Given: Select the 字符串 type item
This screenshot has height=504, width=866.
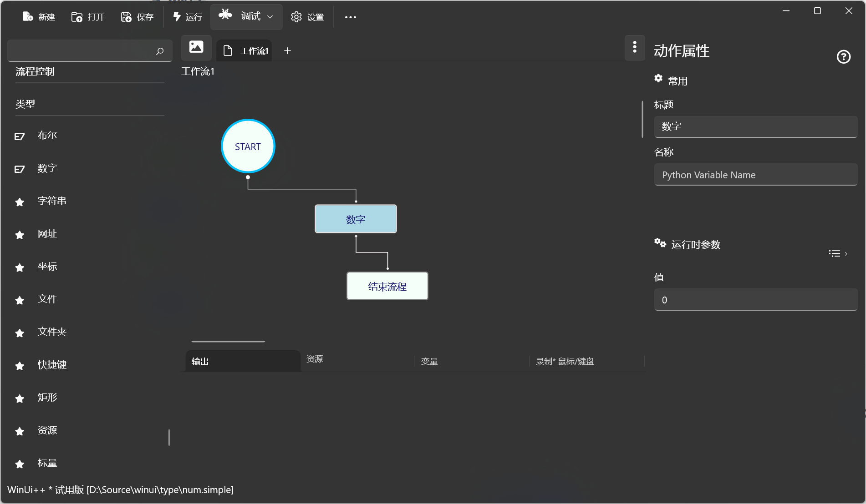Looking at the screenshot, I should 52,201.
